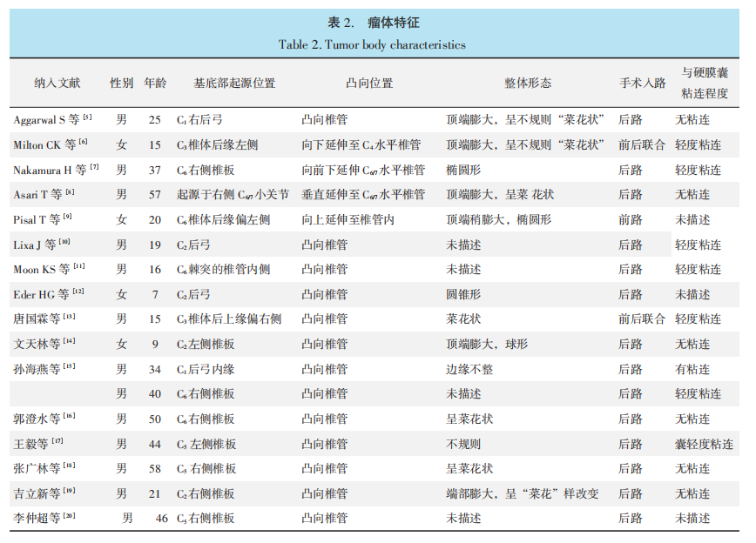Viewport: 756px width, 543px height.
Task: Select origin cell 'C₆棘突的椎管内侧'
Action: [223, 269]
